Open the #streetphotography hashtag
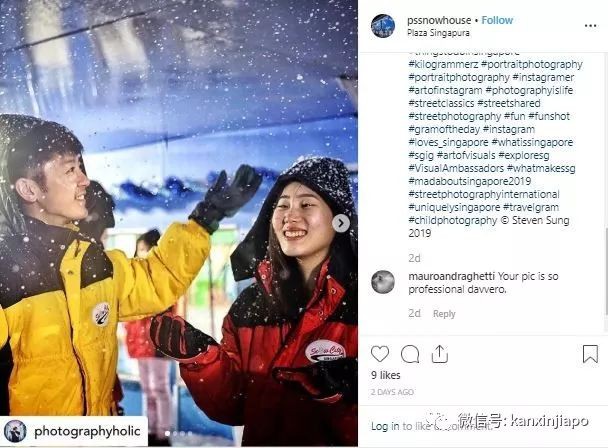This screenshot has height=448, width=608. pos(455,116)
